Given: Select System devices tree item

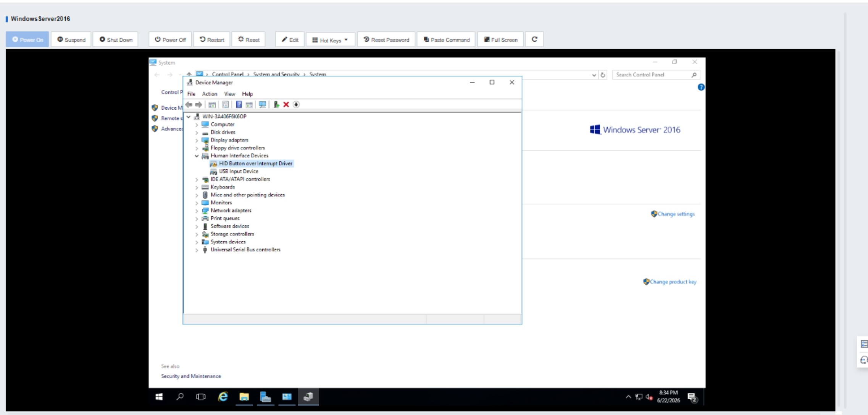Looking at the screenshot, I should (x=228, y=242).
